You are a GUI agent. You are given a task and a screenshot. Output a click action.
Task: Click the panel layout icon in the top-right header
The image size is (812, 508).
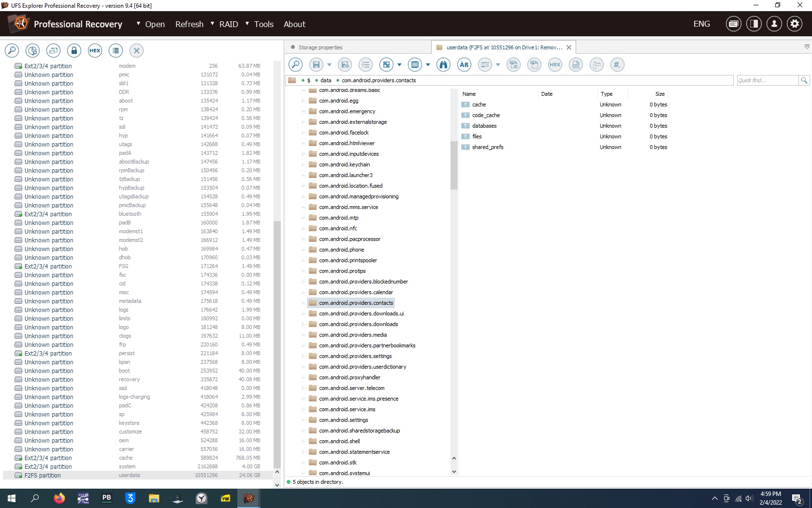(x=754, y=24)
